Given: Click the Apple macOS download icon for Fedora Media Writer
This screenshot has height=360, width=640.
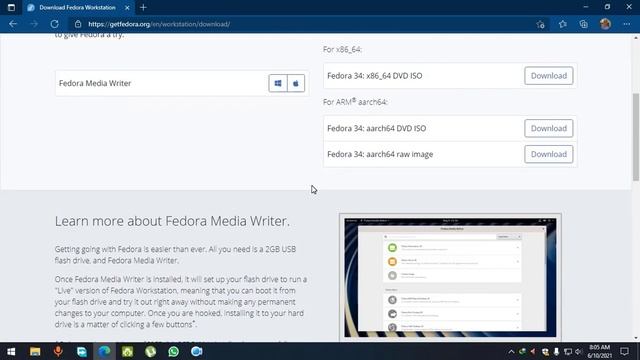Looking at the screenshot, I should (296, 83).
